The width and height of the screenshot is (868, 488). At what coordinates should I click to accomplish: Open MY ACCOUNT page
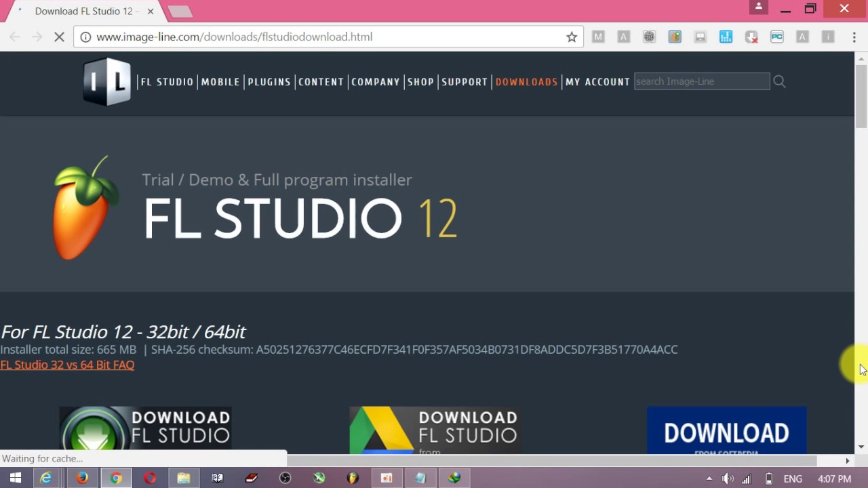point(597,81)
